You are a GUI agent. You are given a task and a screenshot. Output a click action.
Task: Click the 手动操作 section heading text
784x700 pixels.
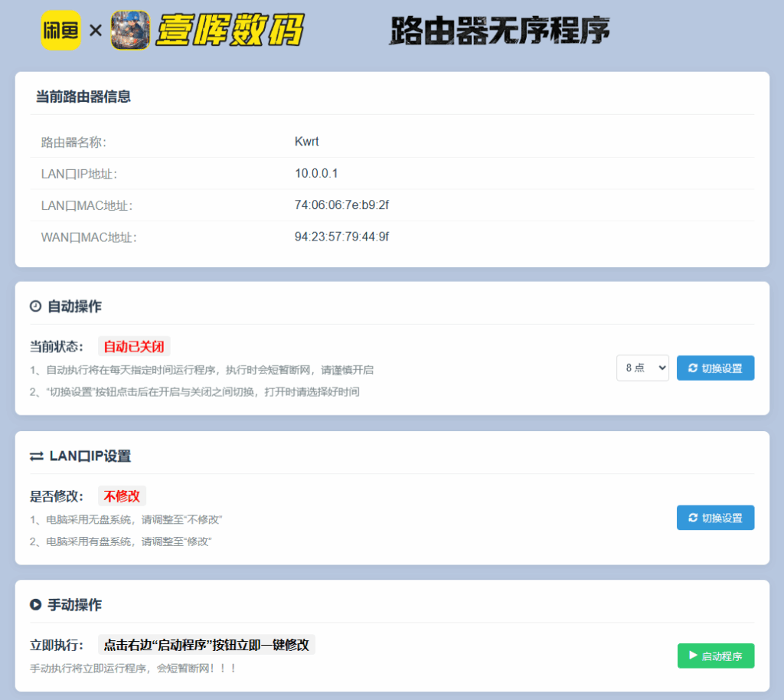[x=74, y=605]
